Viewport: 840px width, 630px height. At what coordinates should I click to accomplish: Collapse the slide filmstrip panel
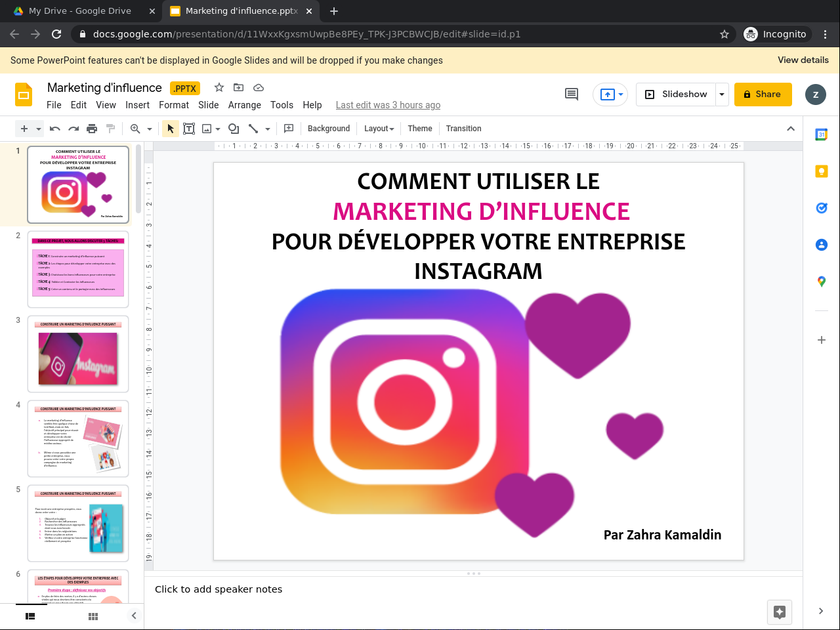tap(134, 616)
